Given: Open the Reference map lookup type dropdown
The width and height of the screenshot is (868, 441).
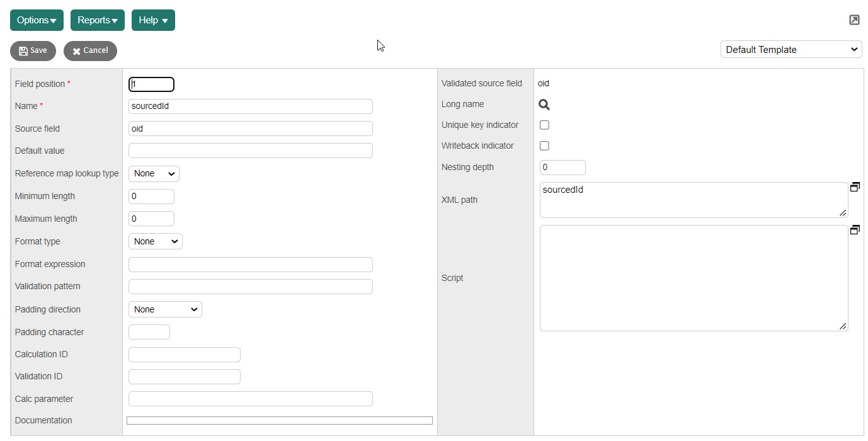Looking at the screenshot, I should pos(154,174).
